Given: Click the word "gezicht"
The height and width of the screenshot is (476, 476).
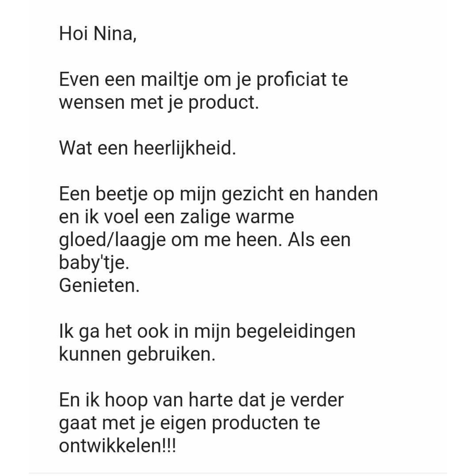Looking at the screenshot, I should click(x=252, y=194).
